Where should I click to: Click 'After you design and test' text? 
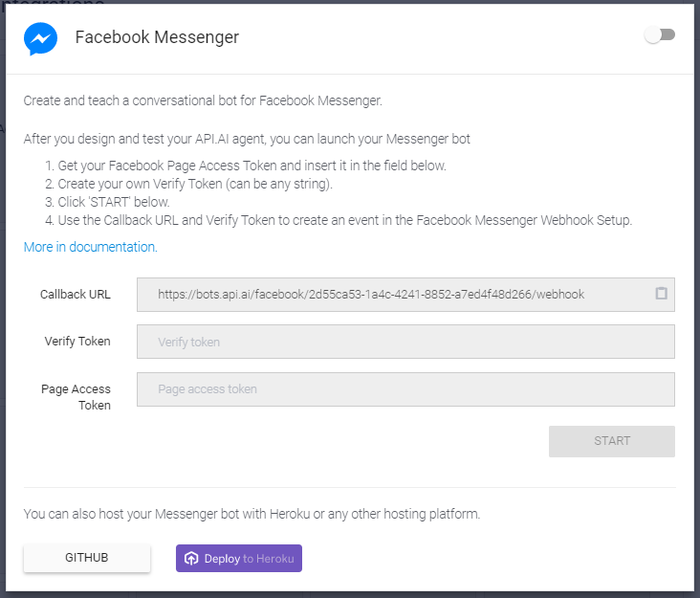pos(247,140)
